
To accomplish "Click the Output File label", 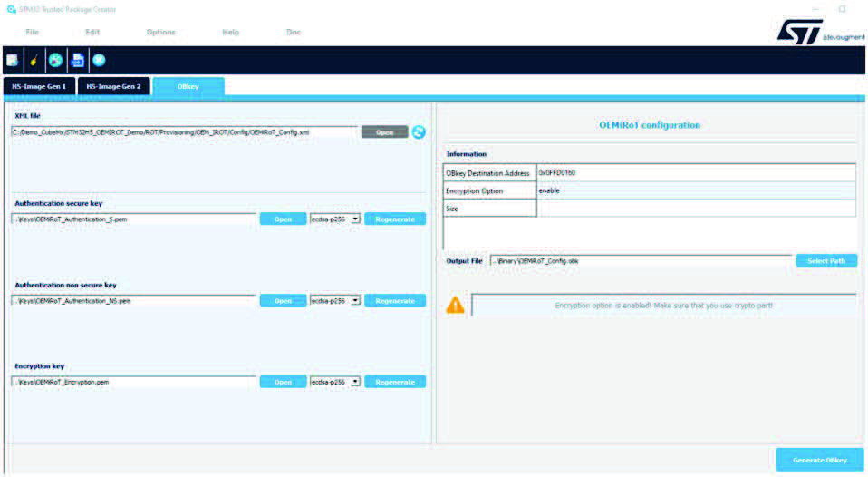I will pyautogui.click(x=465, y=260).
